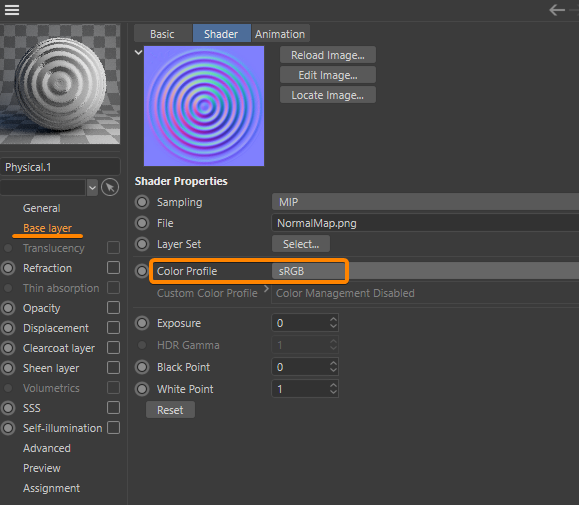Toggle the Displacement animation dot
The image size is (579, 505).
point(8,328)
